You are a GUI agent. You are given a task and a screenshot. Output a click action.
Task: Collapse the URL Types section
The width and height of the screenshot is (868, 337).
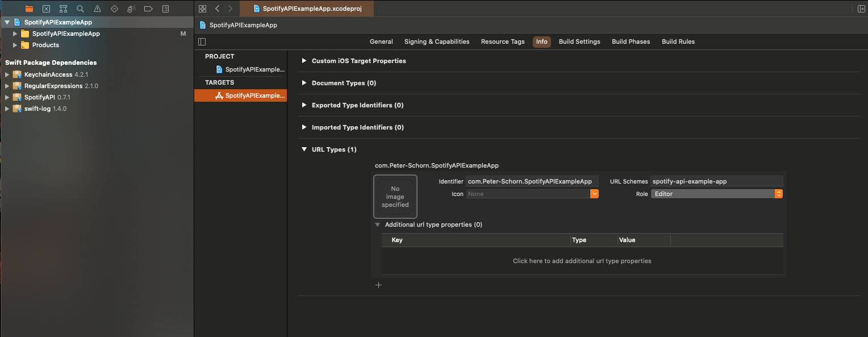304,149
